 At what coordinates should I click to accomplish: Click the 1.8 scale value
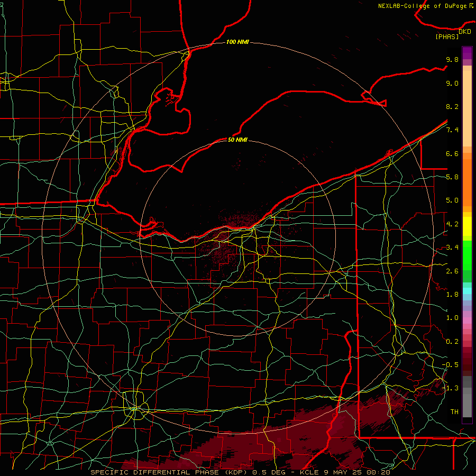452,295
